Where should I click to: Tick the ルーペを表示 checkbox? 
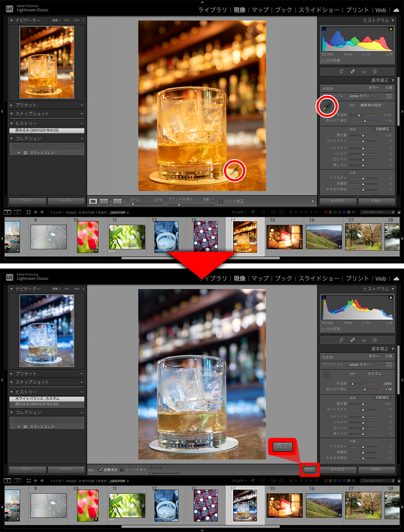point(122,470)
